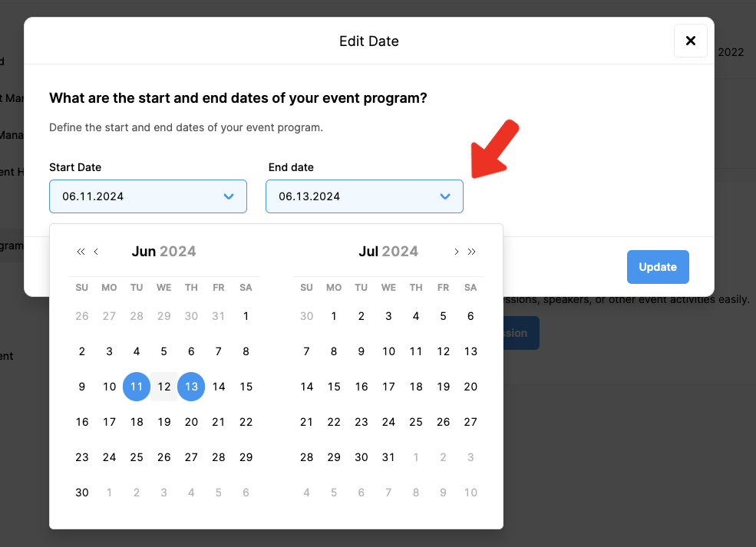756x547 pixels.
Task: Open the Start Date dropdown chevron
Action: pyautogui.click(x=228, y=196)
